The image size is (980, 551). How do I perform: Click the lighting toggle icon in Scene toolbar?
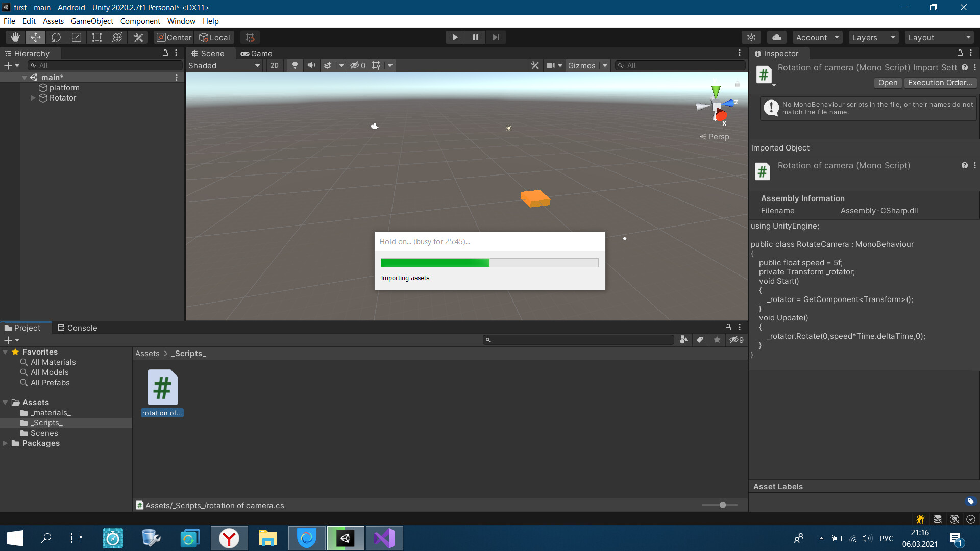pyautogui.click(x=294, y=65)
